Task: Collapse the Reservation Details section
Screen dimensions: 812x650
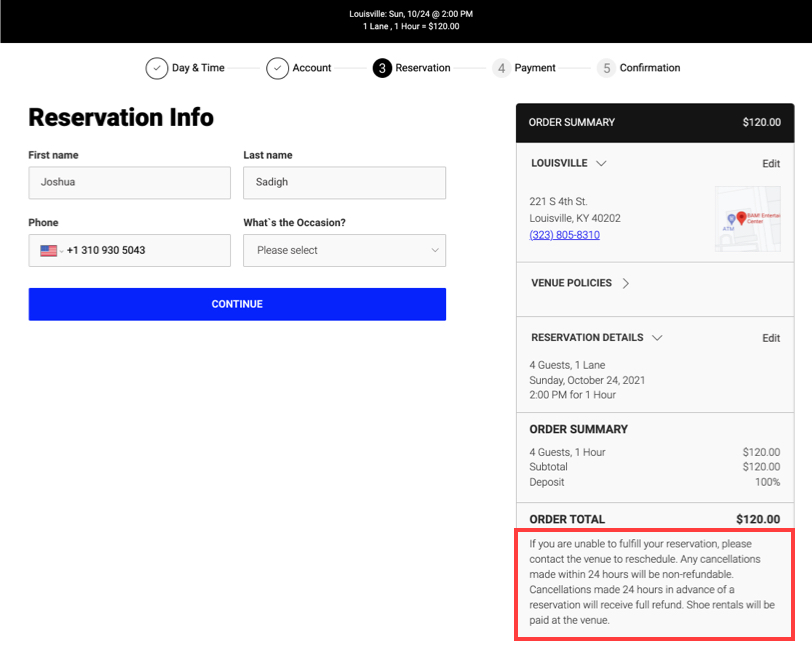Action: (x=657, y=338)
